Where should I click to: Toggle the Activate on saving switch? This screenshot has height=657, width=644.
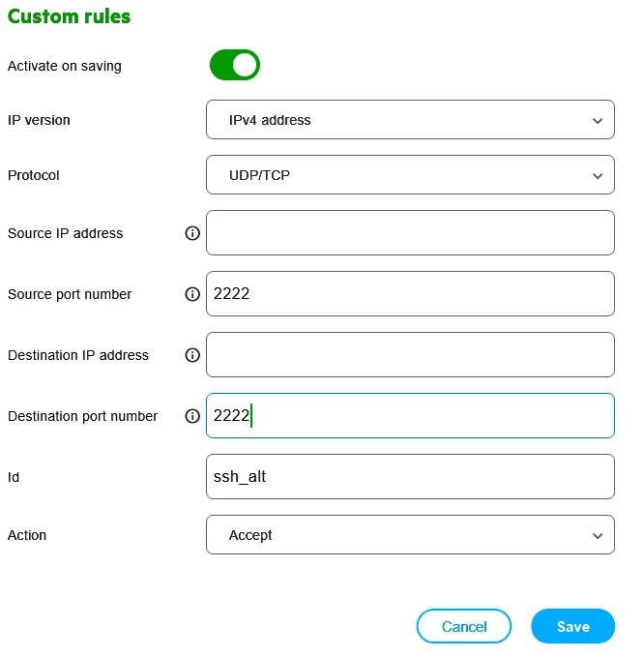(x=235, y=66)
